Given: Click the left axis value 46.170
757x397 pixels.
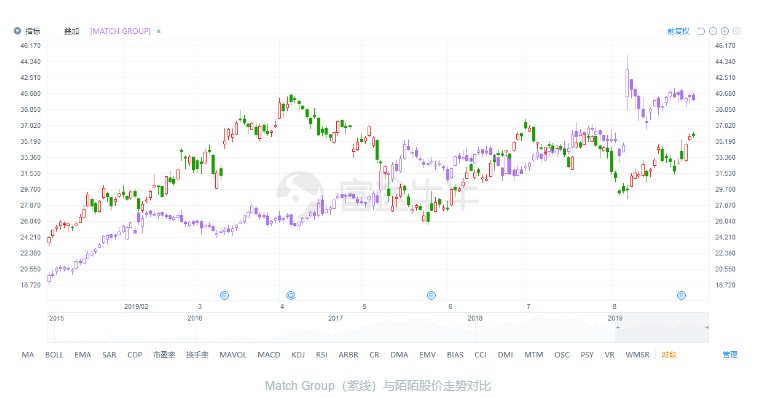Looking at the screenshot, I should [x=30, y=45].
